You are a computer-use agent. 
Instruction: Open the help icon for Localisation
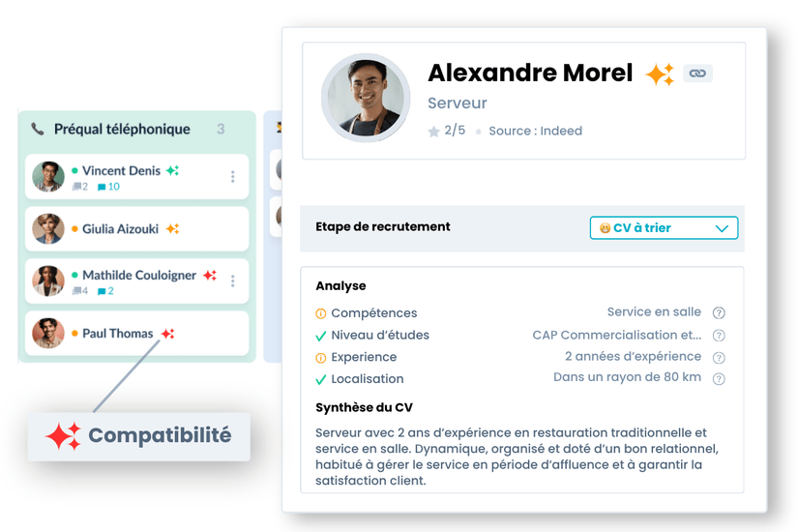tap(719, 379)
